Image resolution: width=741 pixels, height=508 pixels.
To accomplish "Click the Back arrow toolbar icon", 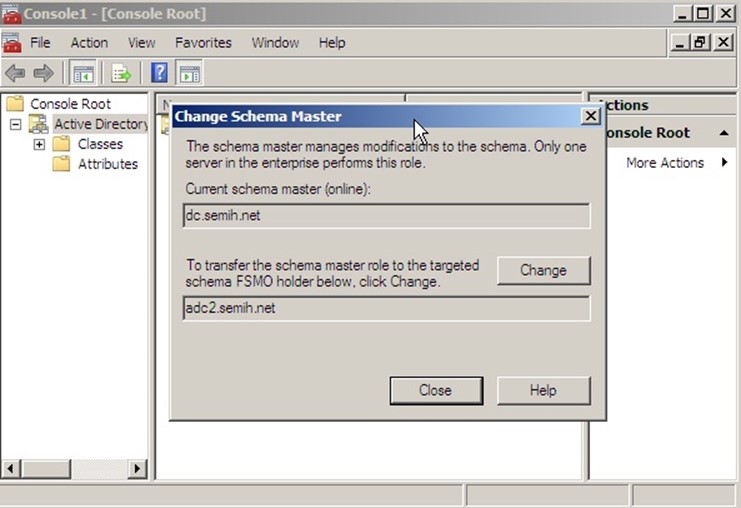I will 15,73.
